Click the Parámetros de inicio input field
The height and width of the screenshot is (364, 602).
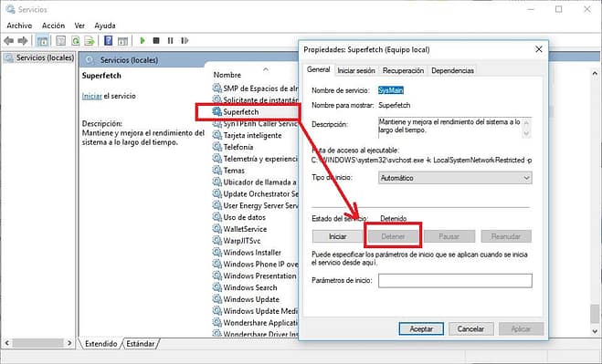(x=455, y=280)
